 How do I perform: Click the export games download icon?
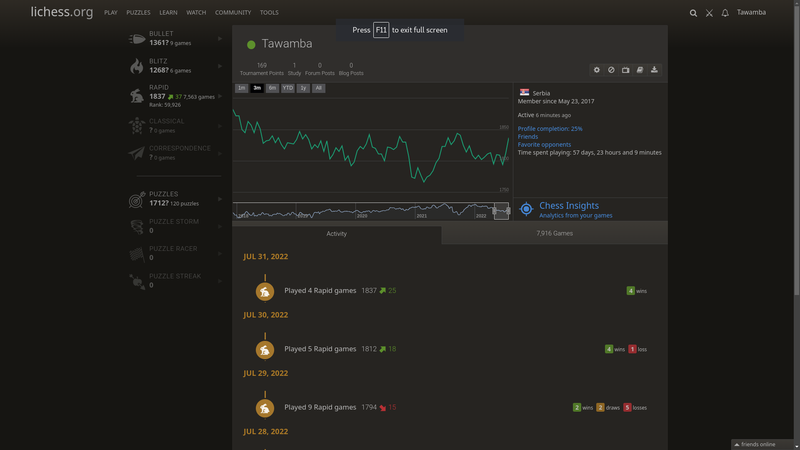[x=654, y=70]
